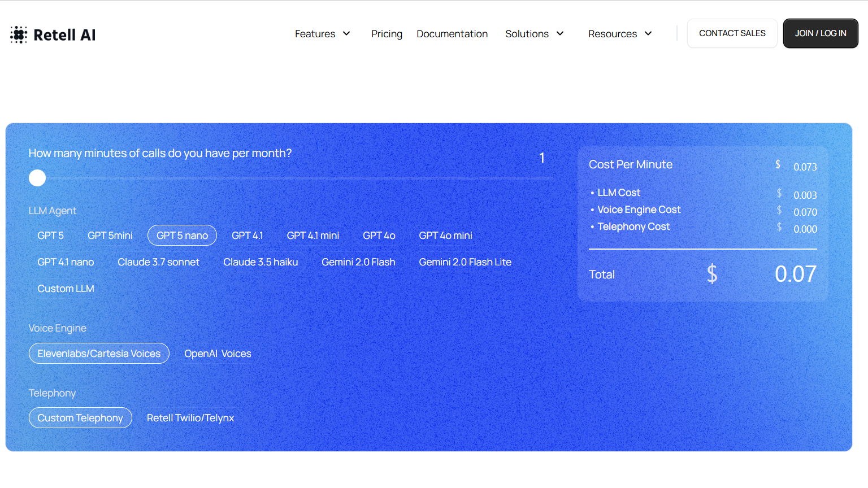Viewport: 868px width, 488px height.
Task: Click the Cost Per Minute label
Action: 631,164
